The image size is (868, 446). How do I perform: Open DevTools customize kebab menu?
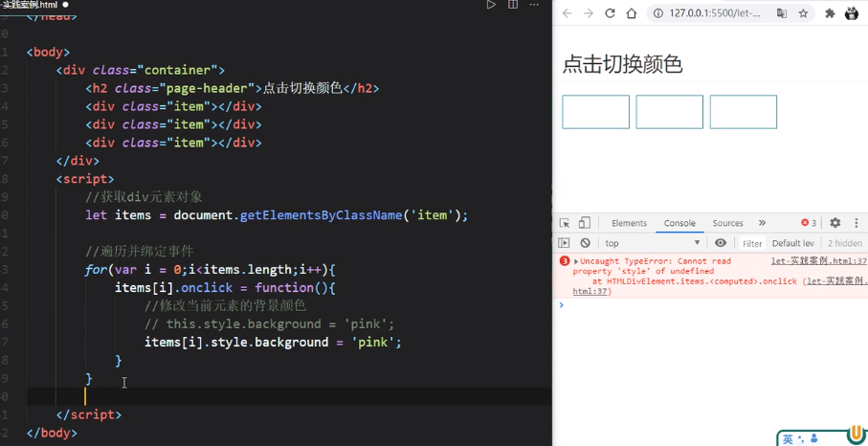tap(857, 223)
